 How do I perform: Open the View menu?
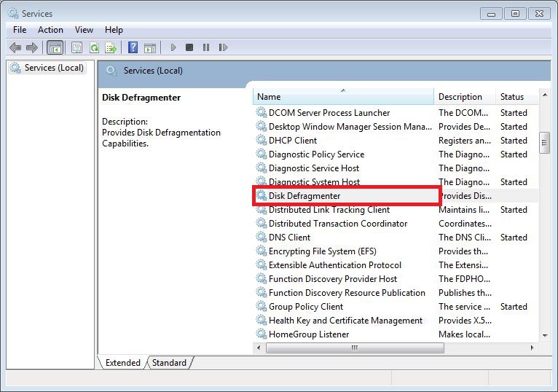click(84, 30)
